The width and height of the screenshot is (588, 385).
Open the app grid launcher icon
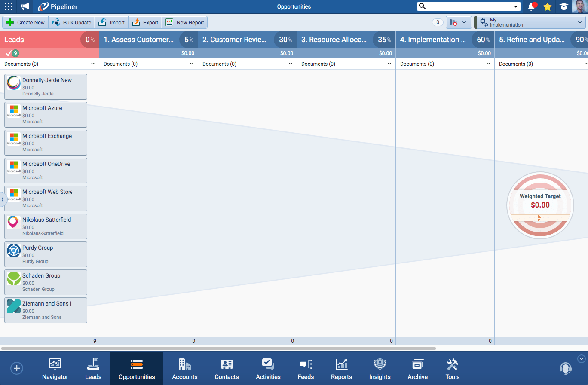point(8,6)
